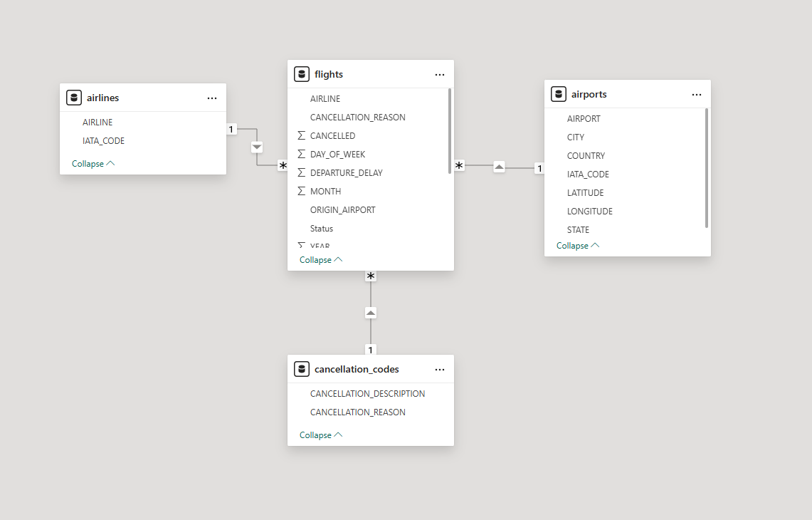Collapse the flights table card
This screenshot has width=812, height=520.
(321, 260)
